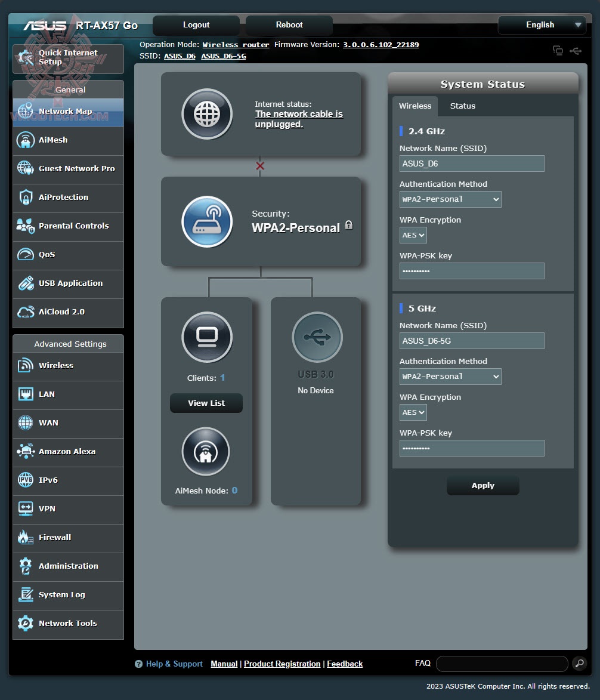This screenshot has height=700, width=600.
Task: Click the AiCloud 2.0 cloud icon
Action: (26, 312)
